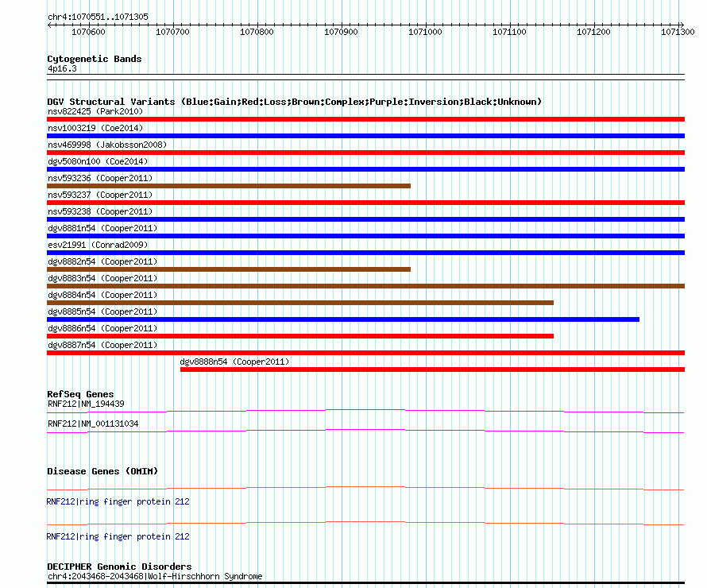Click the 4p16.3 cytogenetic band label

point(62,69)
